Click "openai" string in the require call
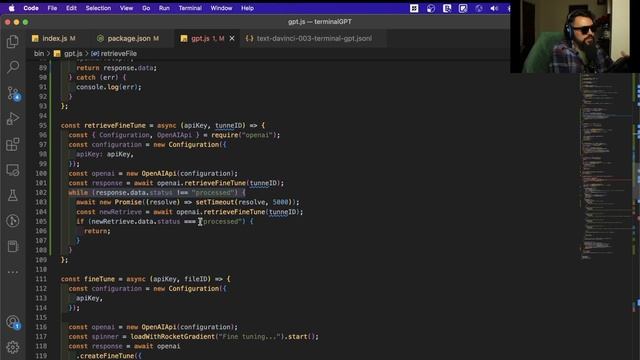The image size is (640, 360). click(258, 135)
